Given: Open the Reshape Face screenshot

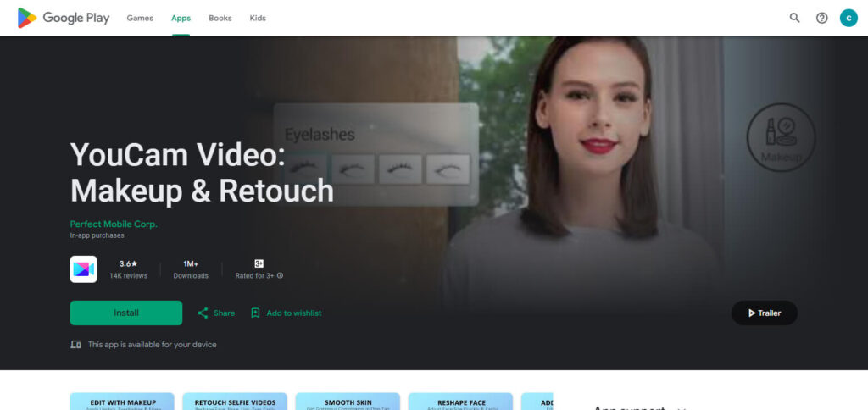Looking at the screenshot, I should pyautogui.click(x=460, y=402).
